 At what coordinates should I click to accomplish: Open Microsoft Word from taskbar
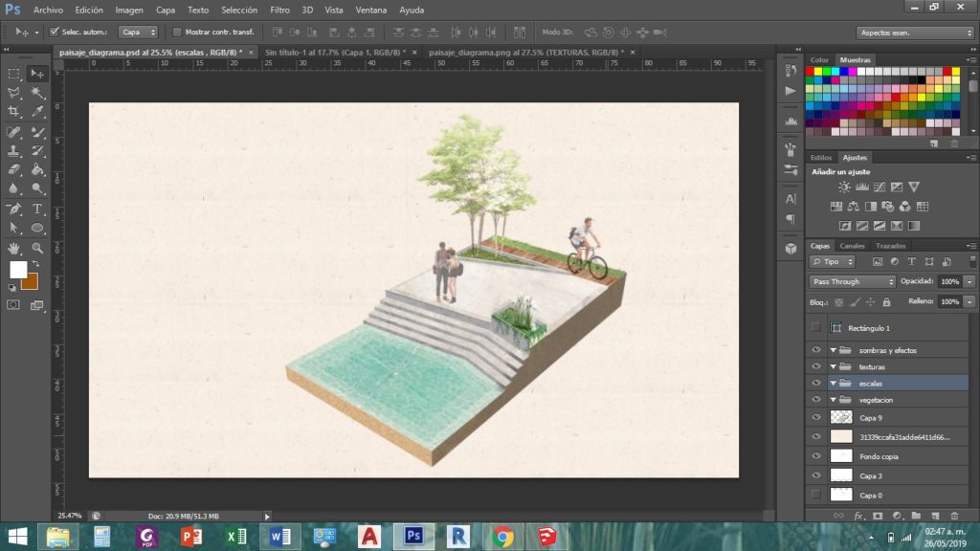coord(280,537)
